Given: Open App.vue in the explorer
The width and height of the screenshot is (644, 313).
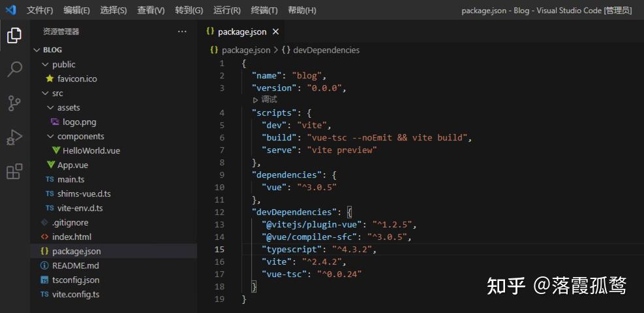Looking at the screenshot, I should tap(72, 165).
